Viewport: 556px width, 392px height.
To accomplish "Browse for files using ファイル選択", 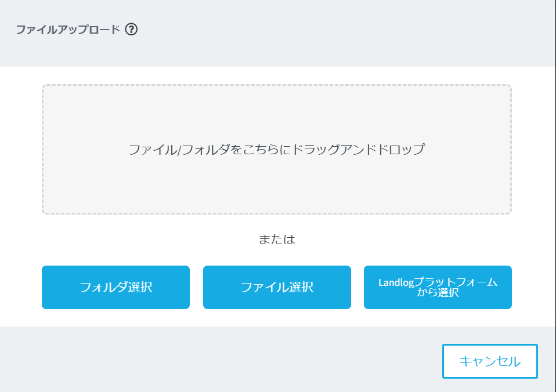I will coord(277,287).
